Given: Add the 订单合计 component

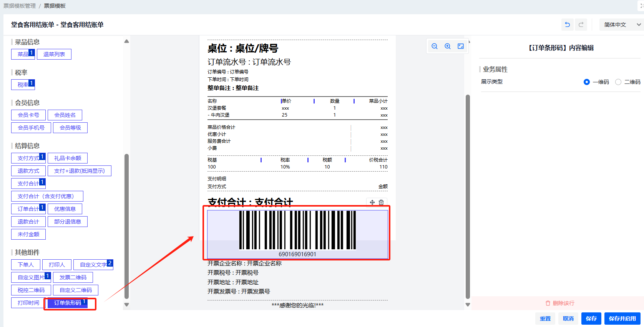Looking at the screenshot, I should pos(28,209).
